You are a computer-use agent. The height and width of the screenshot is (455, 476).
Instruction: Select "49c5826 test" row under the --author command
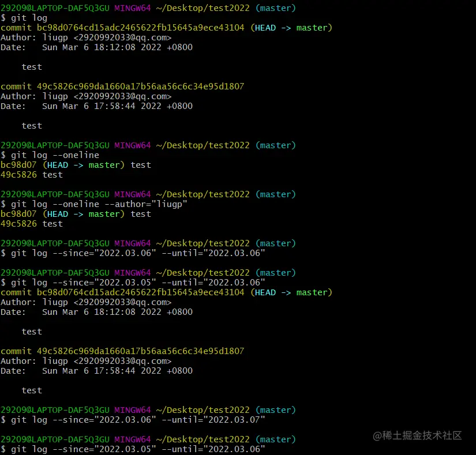(32, 224)
